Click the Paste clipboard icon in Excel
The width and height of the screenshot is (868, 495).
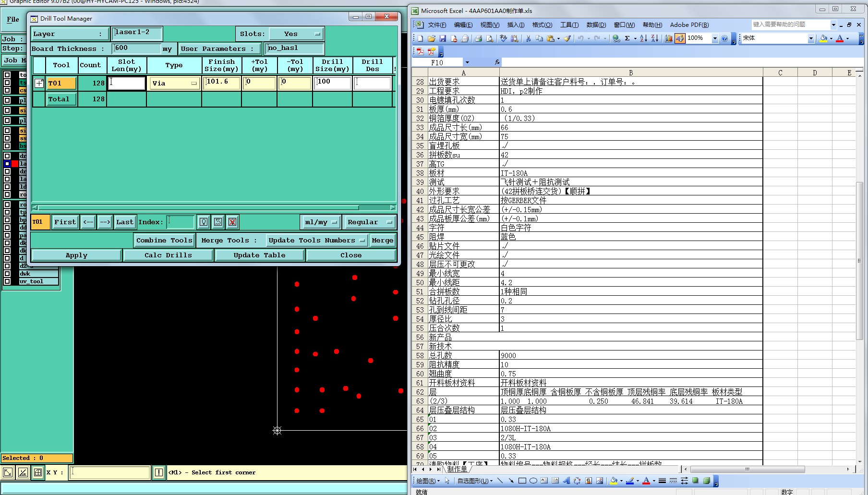pyautogui.click(x=551, y=38)
